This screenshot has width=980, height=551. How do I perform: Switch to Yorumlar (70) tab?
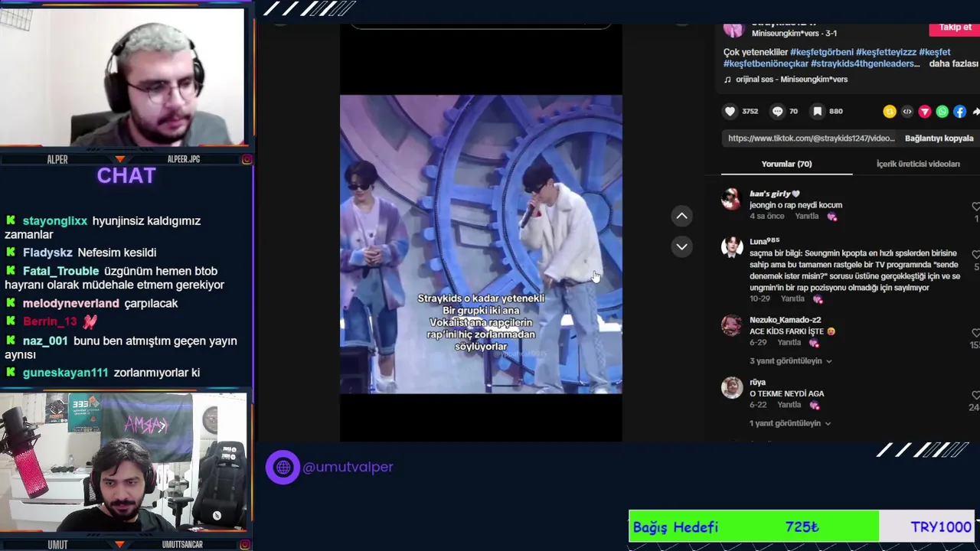[x=786, y=164]
